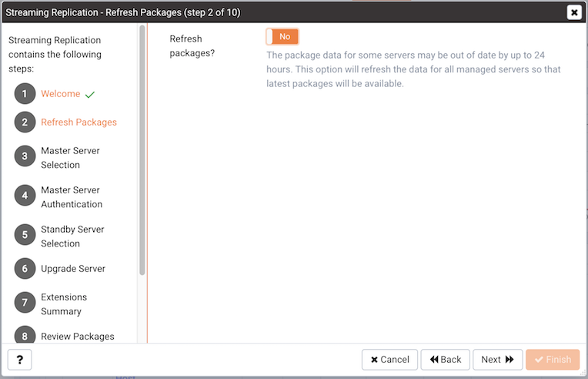Click the dialog title bar text

[122, 12]
